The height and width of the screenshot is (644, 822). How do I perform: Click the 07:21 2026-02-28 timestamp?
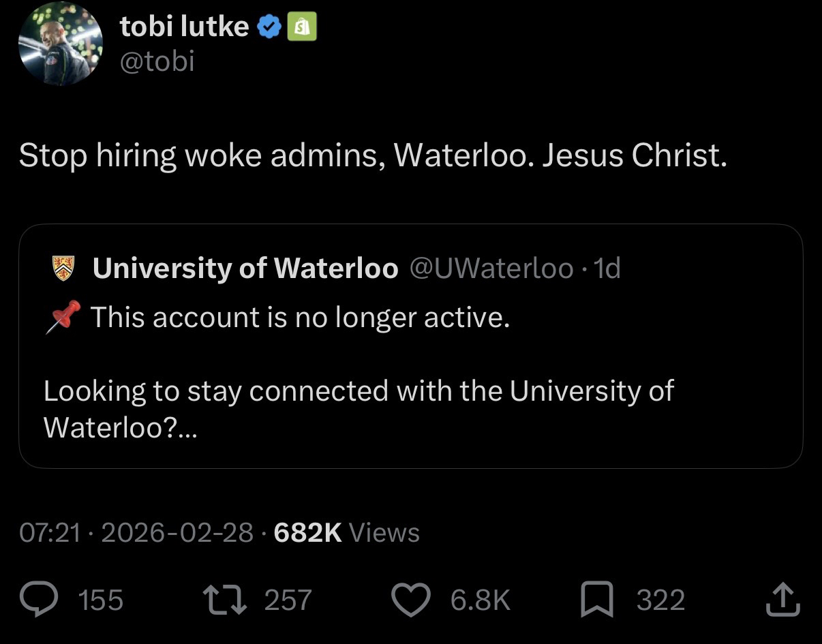coord(136,532)
